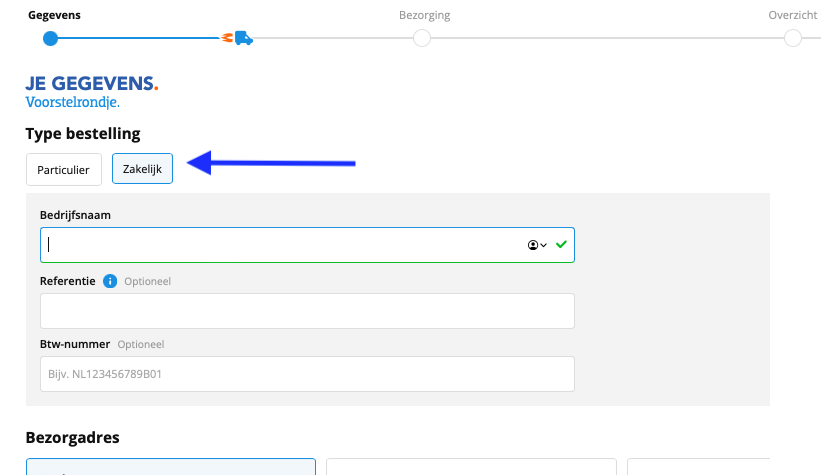Focus the Bedrijfsnaam text field
Image resolution: width=821 pixels, height=475 pixels.
[307, 245]
